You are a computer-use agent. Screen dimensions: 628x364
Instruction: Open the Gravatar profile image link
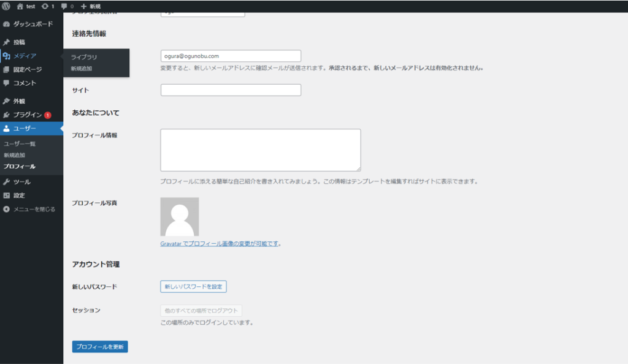tap(220, 244)
